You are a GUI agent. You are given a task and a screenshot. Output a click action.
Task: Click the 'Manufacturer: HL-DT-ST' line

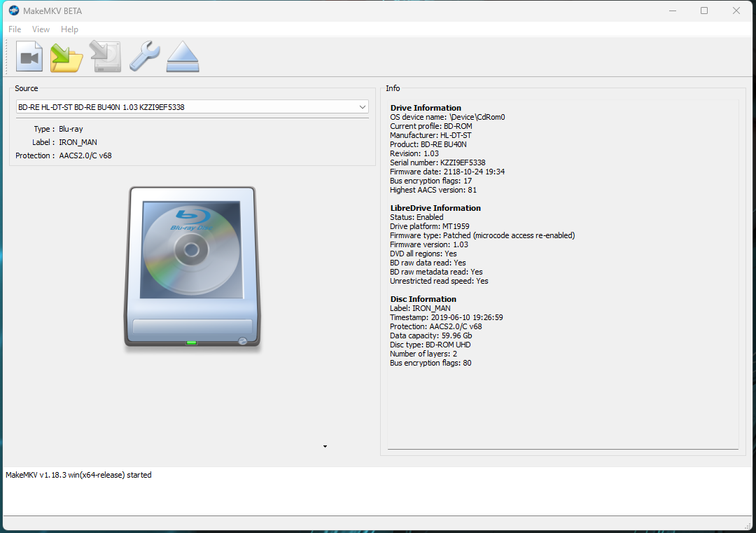tap(430, 136)
